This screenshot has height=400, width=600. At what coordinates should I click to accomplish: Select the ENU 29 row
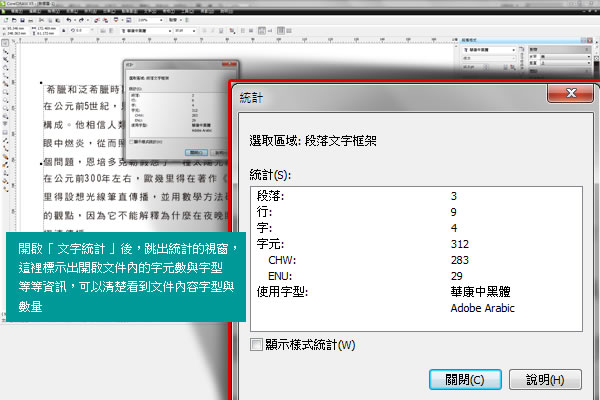416,276
